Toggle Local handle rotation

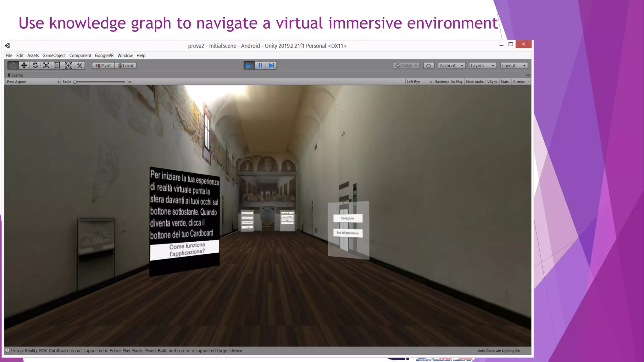125,66
